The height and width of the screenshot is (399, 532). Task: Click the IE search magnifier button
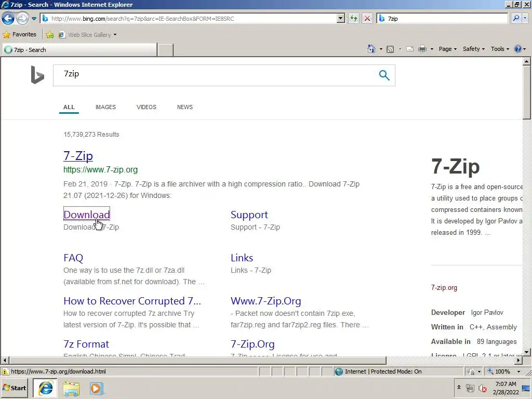click(x=516, y=19)
